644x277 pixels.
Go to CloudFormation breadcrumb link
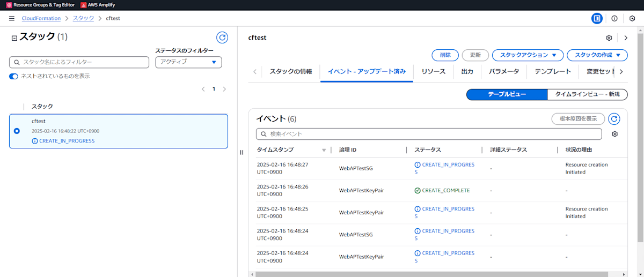(41, 18)
